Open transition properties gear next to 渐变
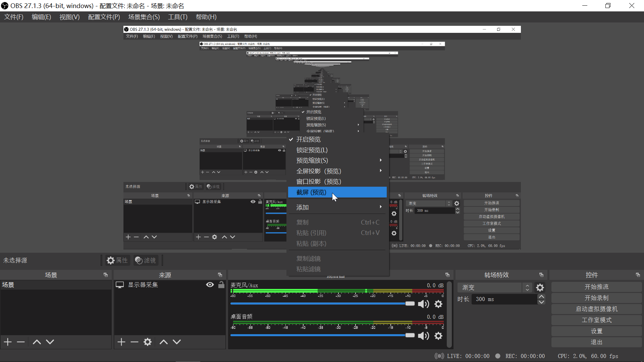The image size is (644, 362). tap(540, 288)
